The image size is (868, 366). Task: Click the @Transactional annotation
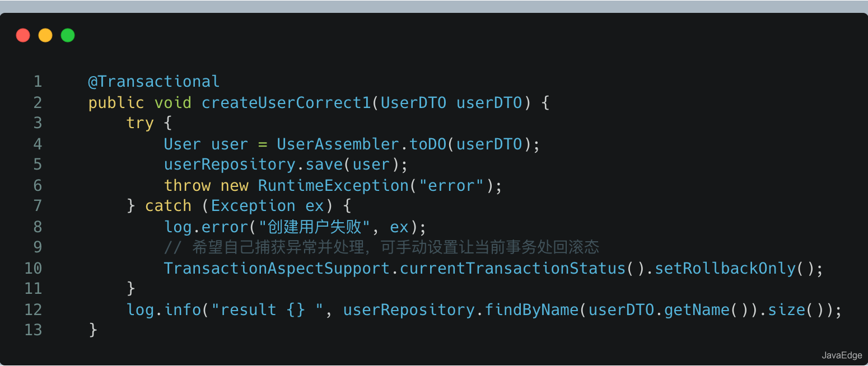click(154, 82)
